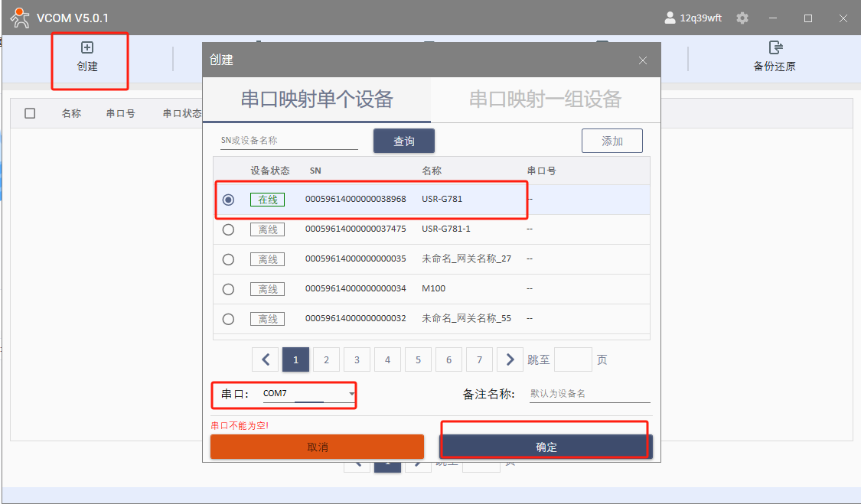861x504 pixels.
Task: Select radio button for 未命名_网关名称_27
Action: pos(228,259)
